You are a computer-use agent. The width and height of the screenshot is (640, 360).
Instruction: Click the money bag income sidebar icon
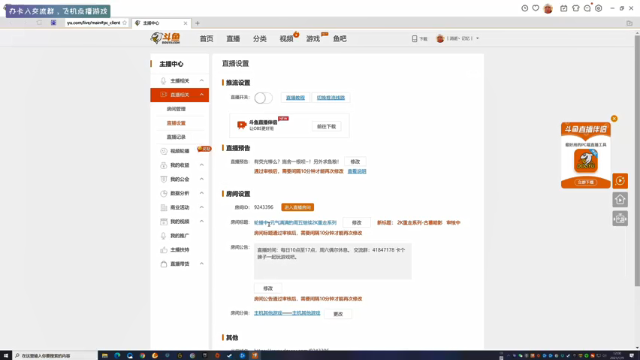point(164,165)
